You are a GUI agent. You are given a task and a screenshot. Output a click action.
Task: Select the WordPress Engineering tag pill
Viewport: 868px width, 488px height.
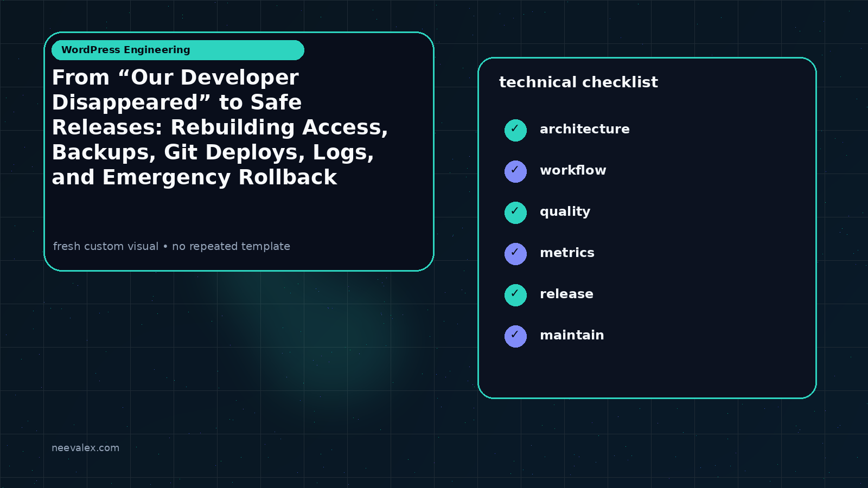pyautogui.click(x=178, y=50)
